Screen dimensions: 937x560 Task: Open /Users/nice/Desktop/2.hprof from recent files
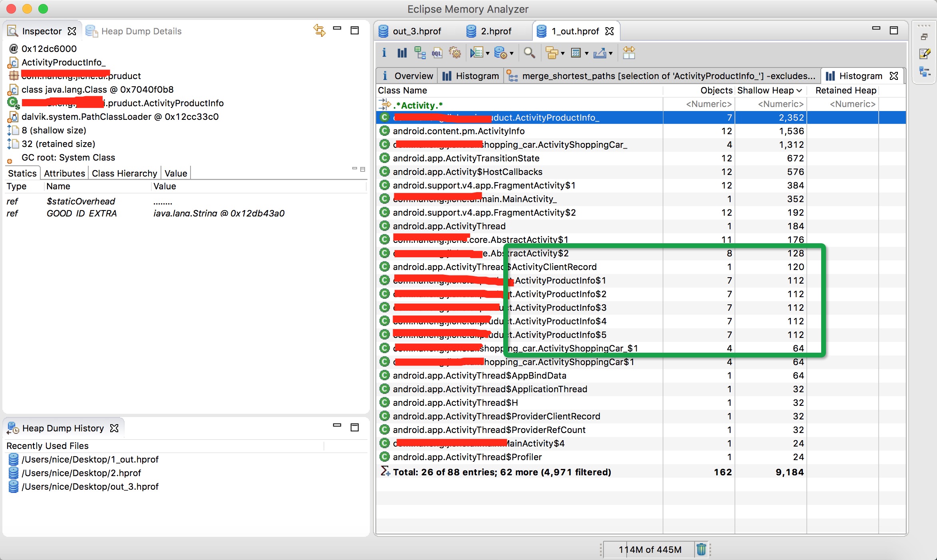pos(81,473)
